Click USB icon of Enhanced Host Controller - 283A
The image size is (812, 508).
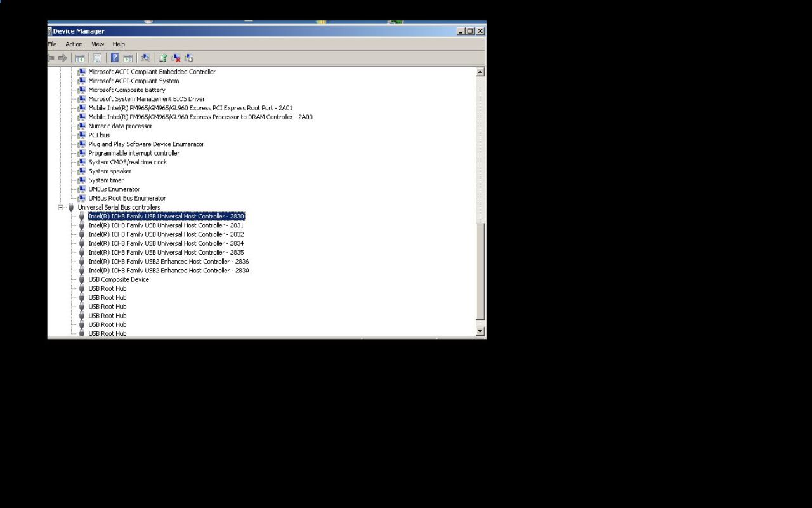tap(81, 271)
